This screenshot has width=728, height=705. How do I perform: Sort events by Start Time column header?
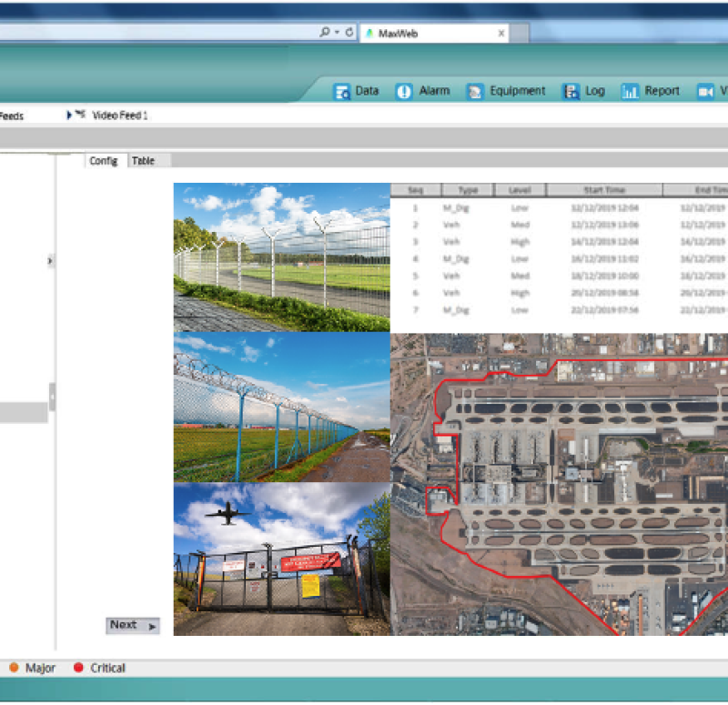603,190
